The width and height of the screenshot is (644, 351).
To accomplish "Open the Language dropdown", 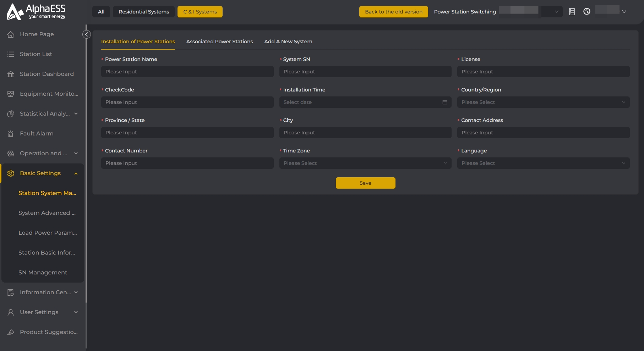I will (x=543, y=163).
